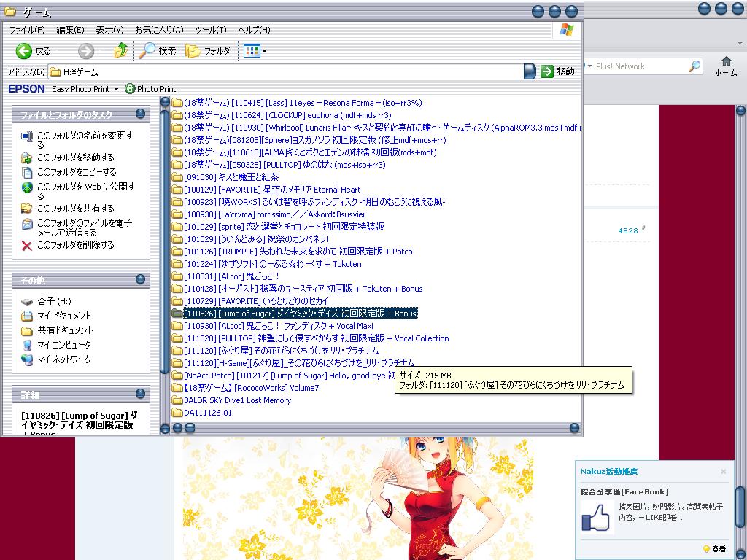Click the H:¥ゲーム address field
The height and width of the screenshot is (560, 747).
pos(286,71)
